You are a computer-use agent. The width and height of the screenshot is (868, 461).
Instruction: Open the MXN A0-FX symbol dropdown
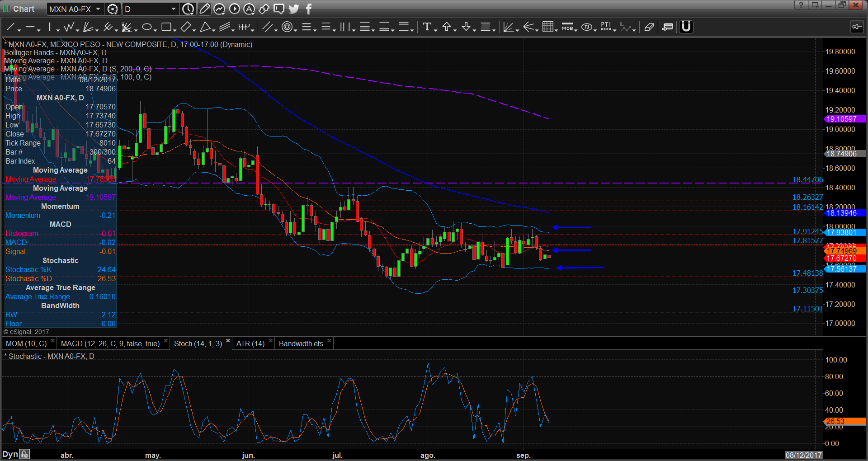pos(98,9)
